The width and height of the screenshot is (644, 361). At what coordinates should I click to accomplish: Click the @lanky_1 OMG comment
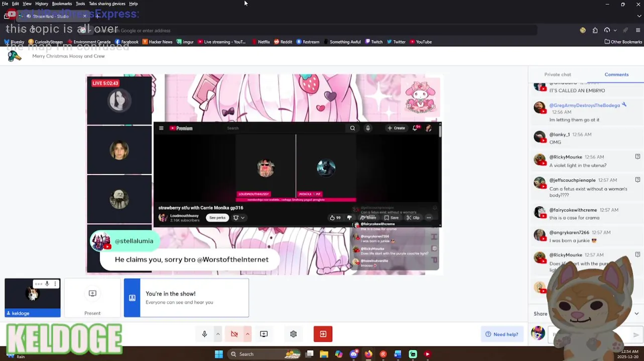pos(585,138)
